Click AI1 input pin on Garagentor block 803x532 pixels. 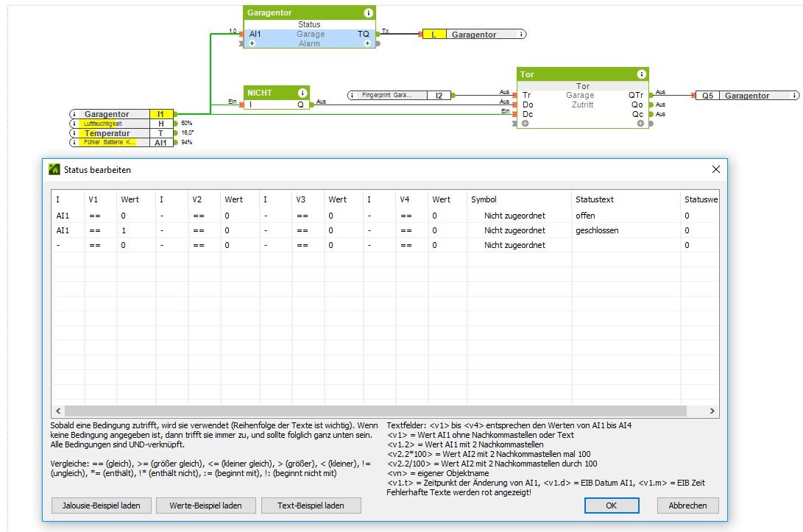pos(255,34)
